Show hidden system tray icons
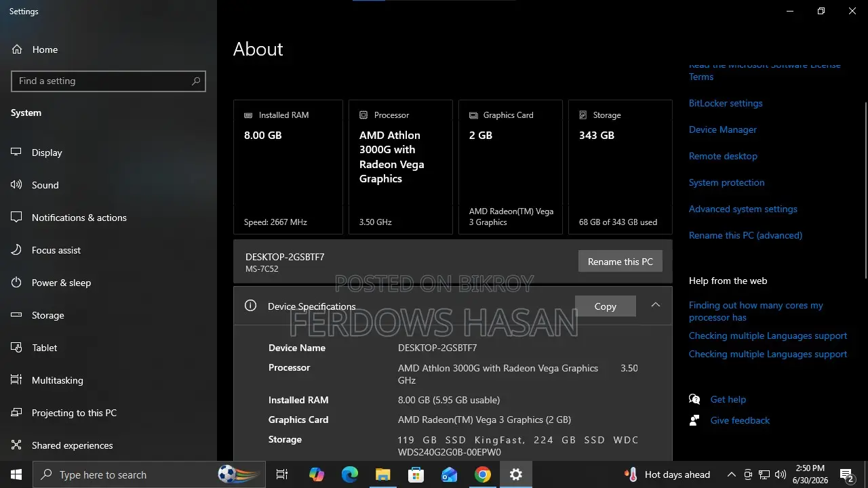The height and width of the screenshot is (488, 868). click(731, 474)
